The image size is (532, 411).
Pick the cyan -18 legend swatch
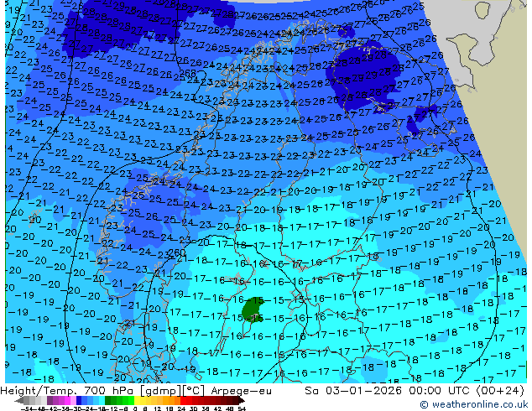click(x=102, y=400)
